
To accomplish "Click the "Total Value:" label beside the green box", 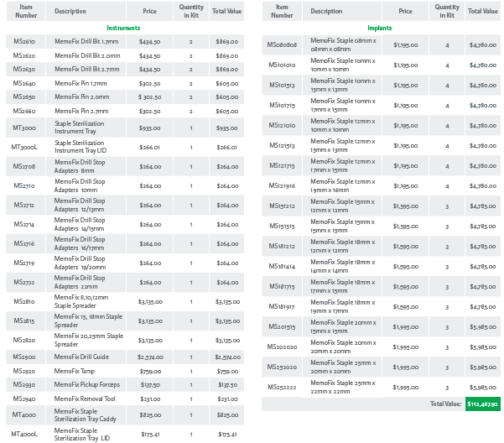I will click(x=445, y=404).
